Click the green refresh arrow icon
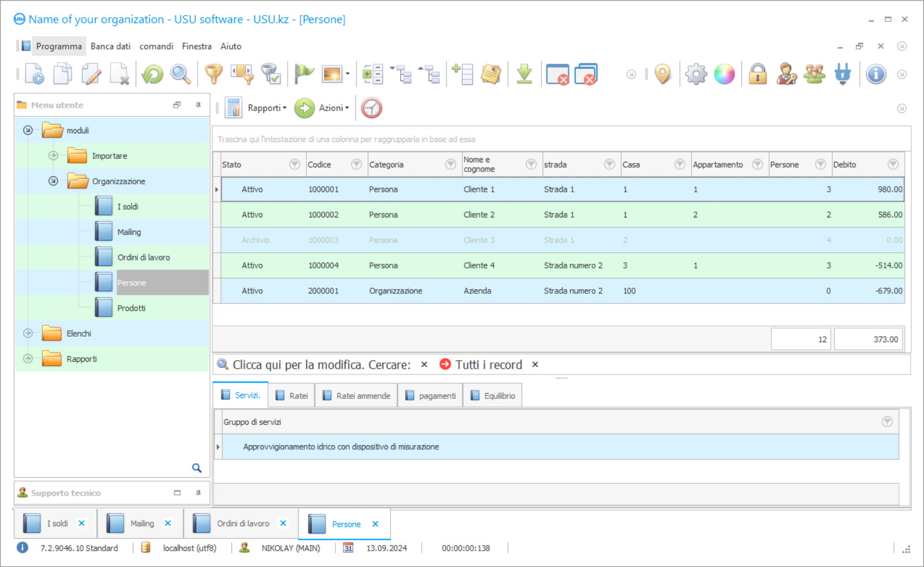 [x=153, y=74]
